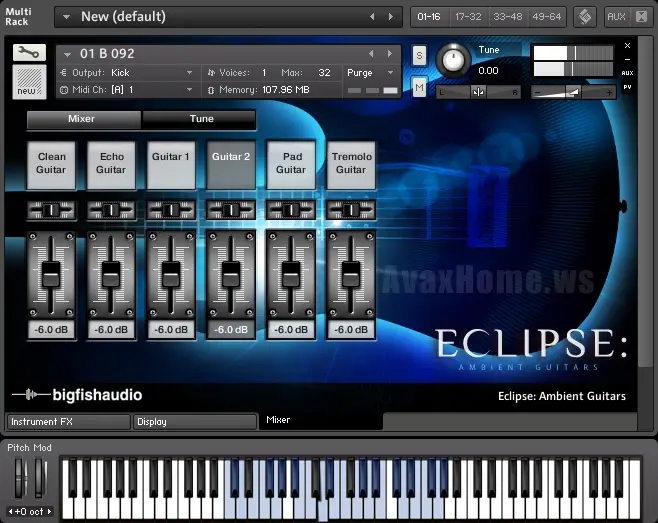Screen dimensions: 658x523
Task: Click the Guitar 2 pan slider
Action: point(231,210)
